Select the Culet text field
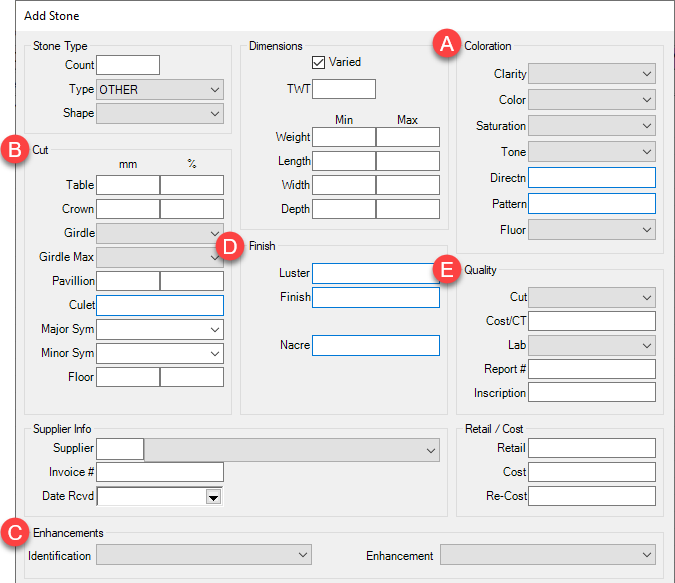 click(x=159, y=305)
